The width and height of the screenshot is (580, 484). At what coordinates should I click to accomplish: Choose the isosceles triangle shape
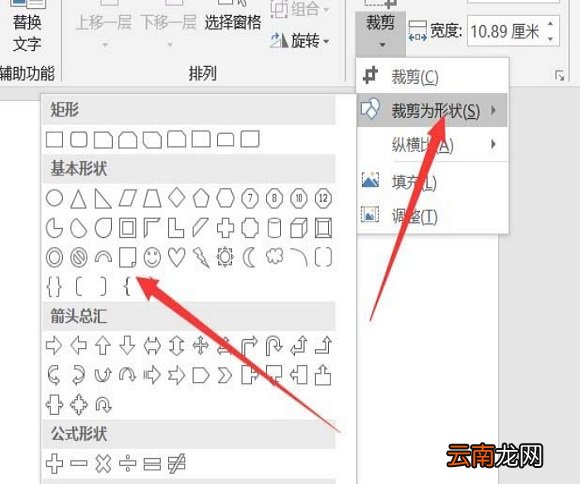click(78, 199)
